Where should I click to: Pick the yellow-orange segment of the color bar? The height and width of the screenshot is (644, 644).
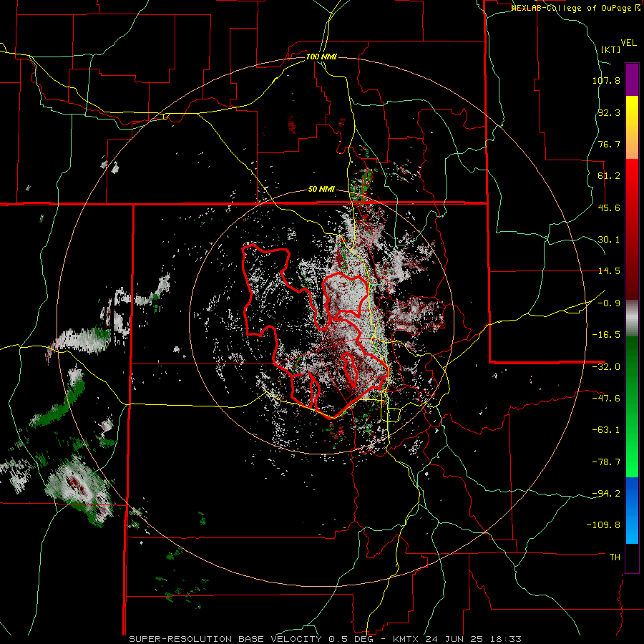tap(632, 127)
